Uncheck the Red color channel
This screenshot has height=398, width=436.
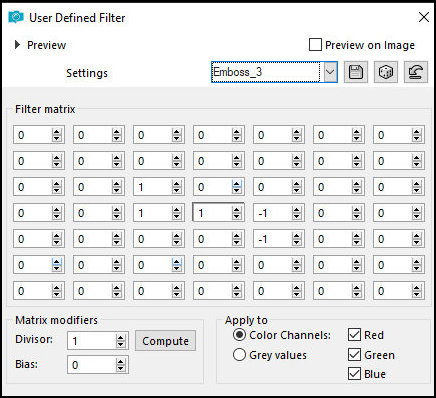click(354, 335)
